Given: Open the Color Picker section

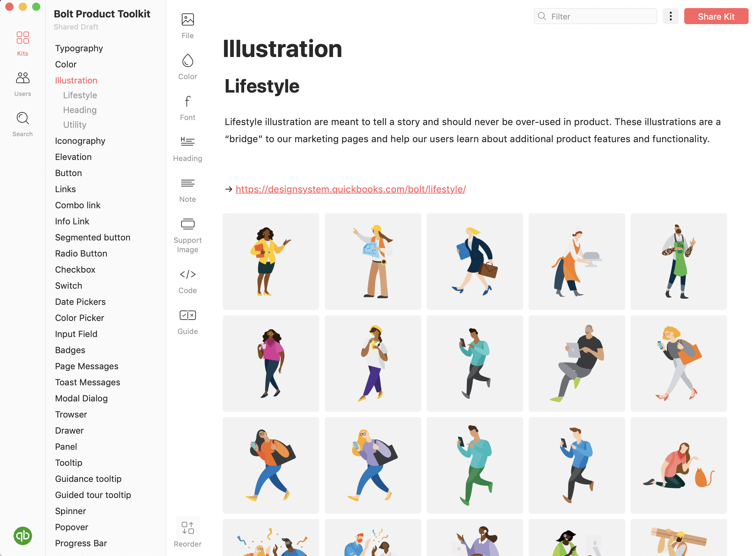Looking at the screenshot, I should click(79, 318).
